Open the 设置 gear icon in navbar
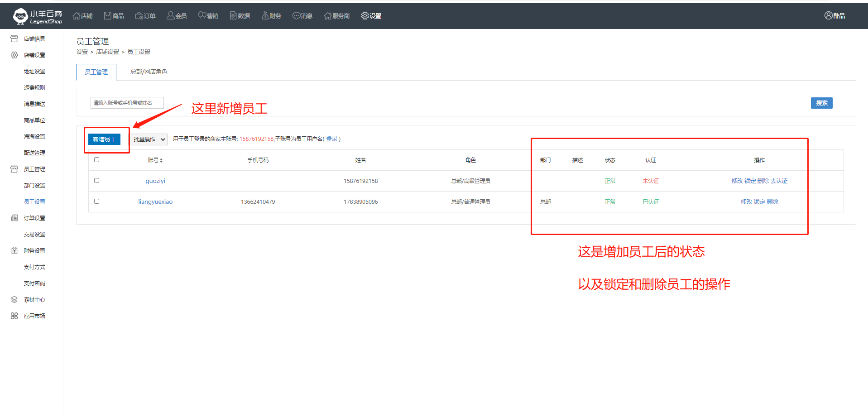 click(x=365, y=16)
